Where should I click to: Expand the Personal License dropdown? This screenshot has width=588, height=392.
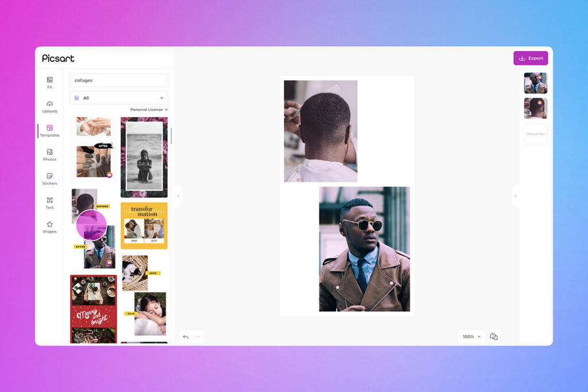[x=148, y=109]
